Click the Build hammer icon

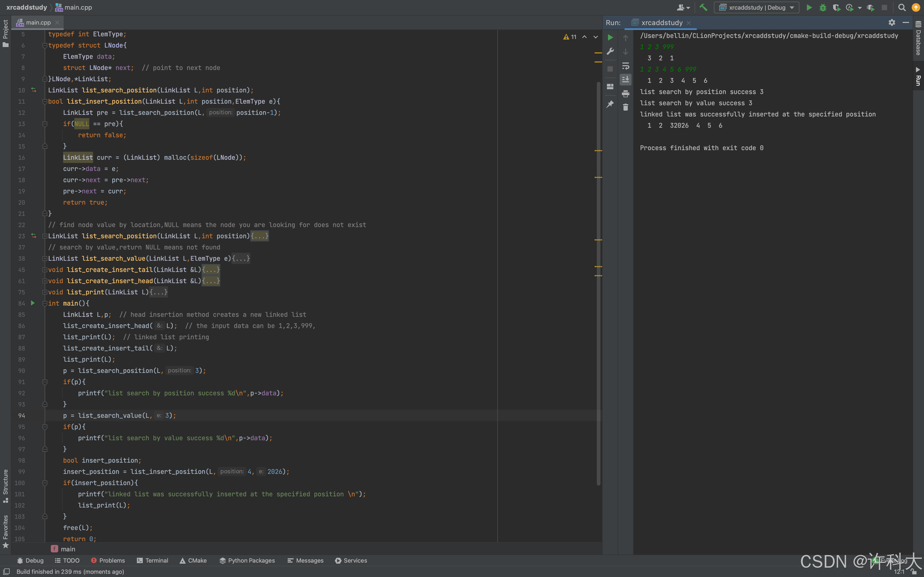point(703,7)
